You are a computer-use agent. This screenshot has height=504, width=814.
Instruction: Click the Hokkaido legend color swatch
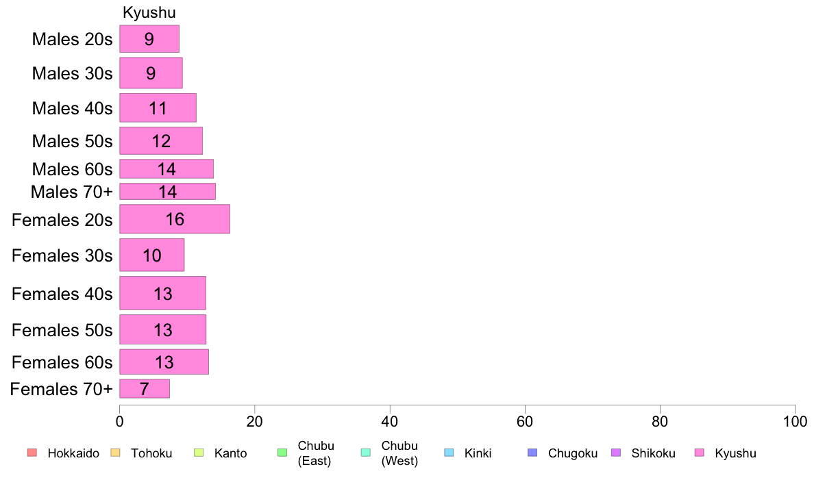tap(32, 453)
